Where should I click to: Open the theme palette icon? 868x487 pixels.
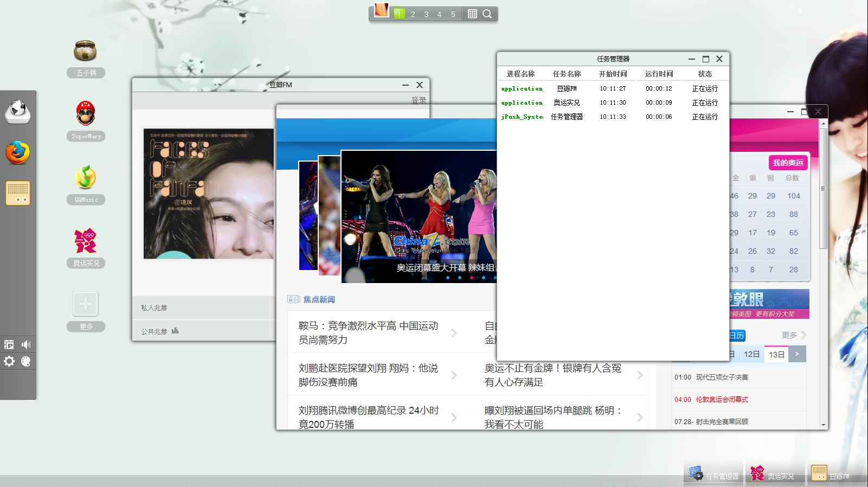tap(25, 362)
